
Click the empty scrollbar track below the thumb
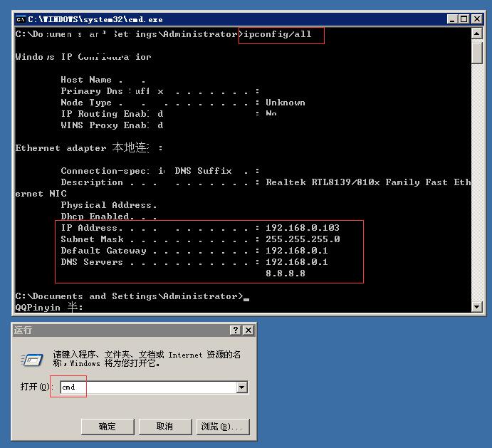click(x=476, y=182)
